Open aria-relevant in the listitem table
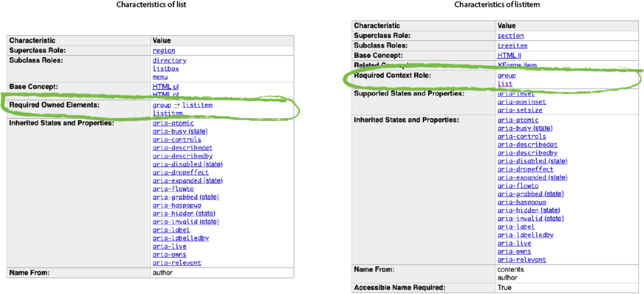644x294 pixels. click(522, 259)
